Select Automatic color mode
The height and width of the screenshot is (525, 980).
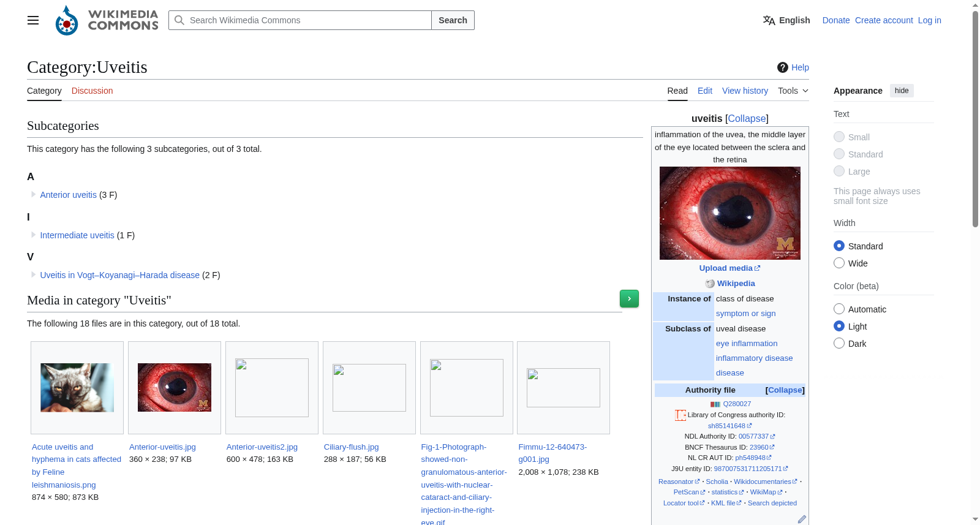click(839, 309)
